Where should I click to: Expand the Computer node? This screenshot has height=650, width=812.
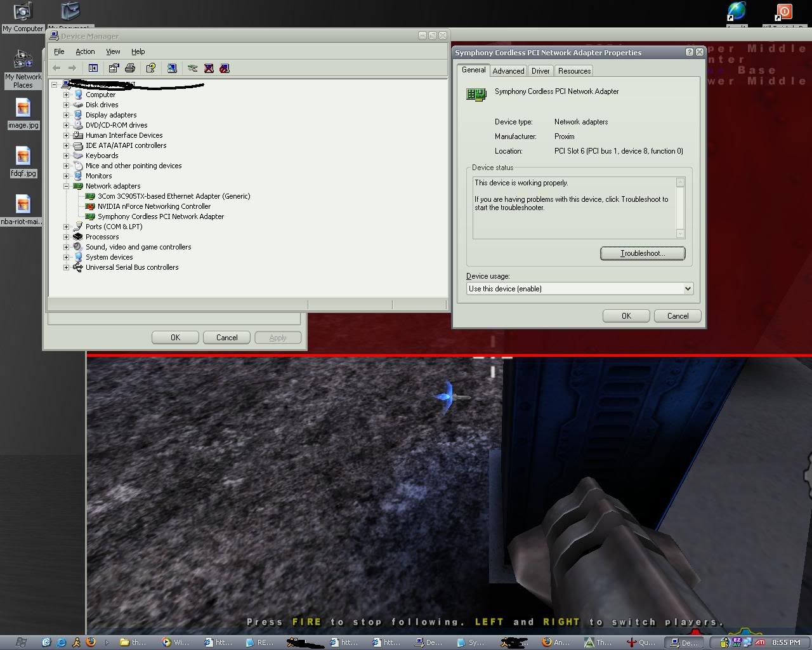[66, 95]
